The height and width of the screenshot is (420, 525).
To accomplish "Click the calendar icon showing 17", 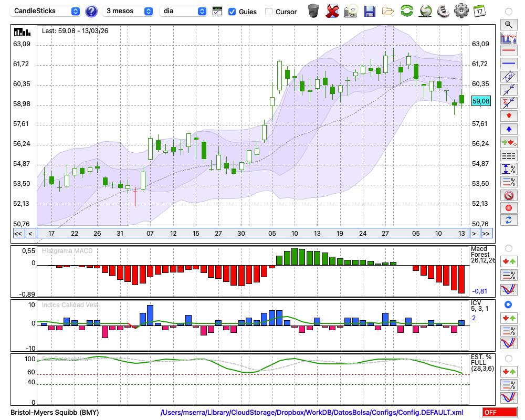I will 479,11.
